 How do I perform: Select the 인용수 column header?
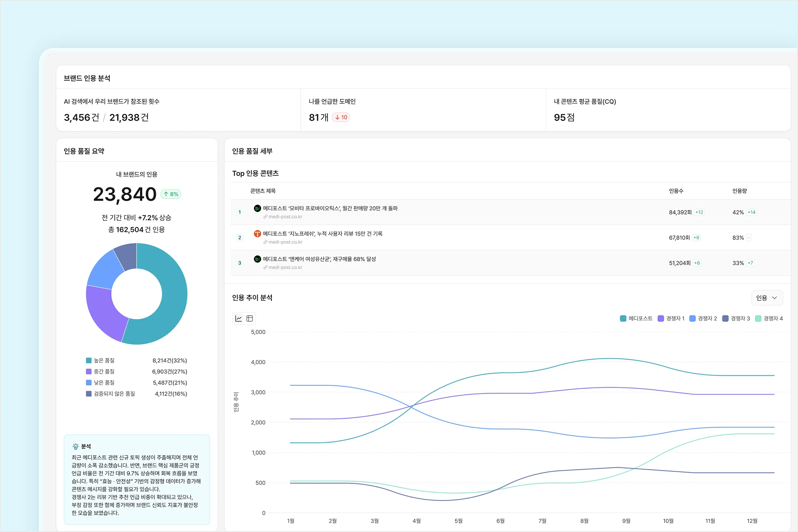pyautogui.click(x=677, y=191)
